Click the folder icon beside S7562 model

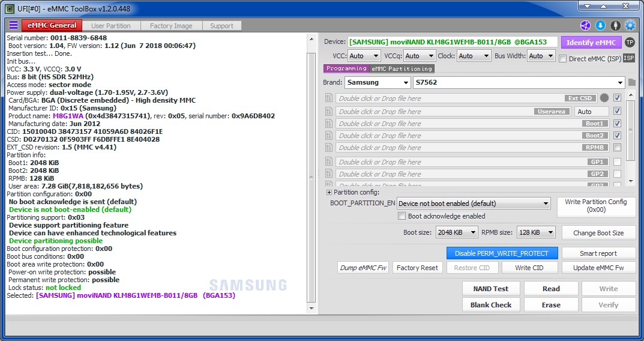(x=631, y=83)
